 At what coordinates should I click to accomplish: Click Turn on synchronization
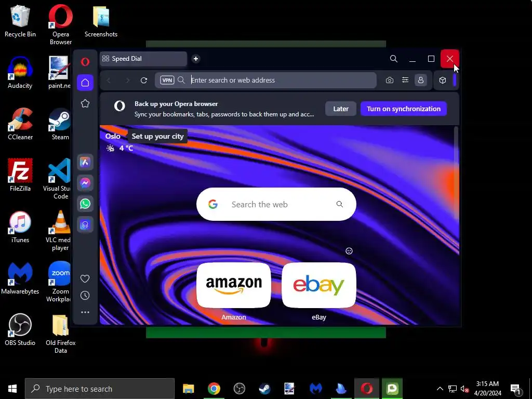(403, 109)
